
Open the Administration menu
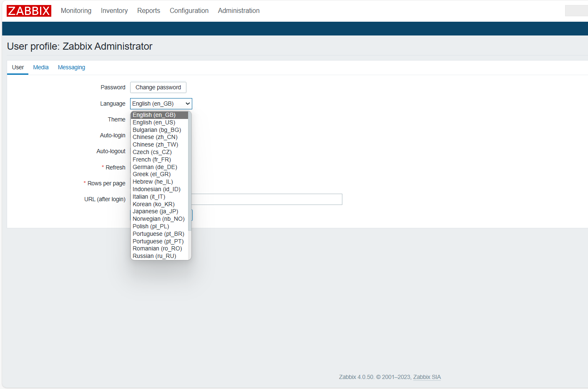[x=239, y=11]
